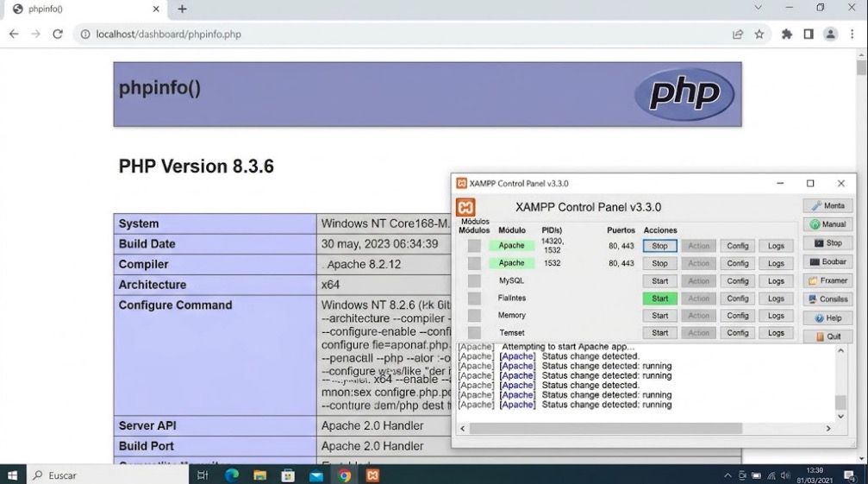Toggle service checkbox for Apache row with only PID 1532
The width and height of the screenshot is (868, 484).
pyautogui.click(x=474, y=264)
